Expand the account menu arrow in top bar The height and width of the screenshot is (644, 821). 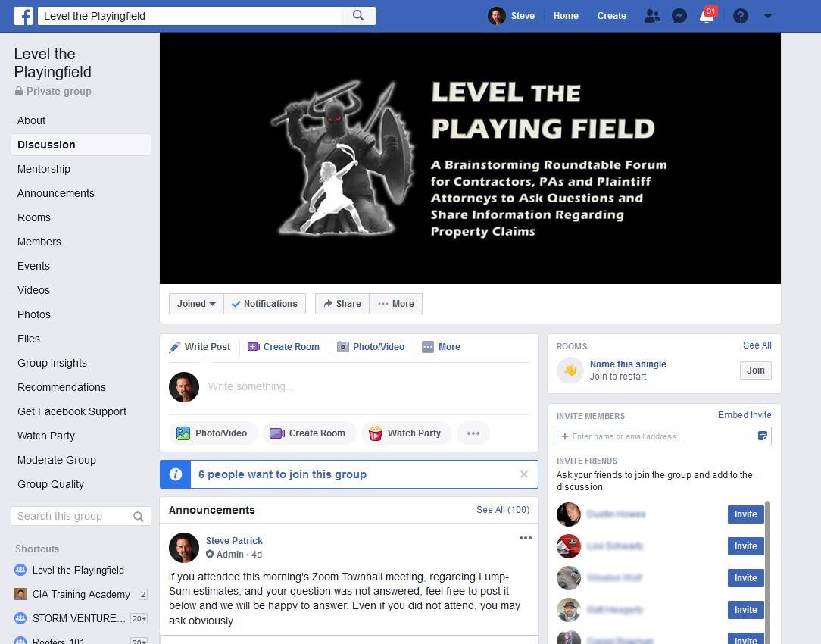(x=767, y=16)
